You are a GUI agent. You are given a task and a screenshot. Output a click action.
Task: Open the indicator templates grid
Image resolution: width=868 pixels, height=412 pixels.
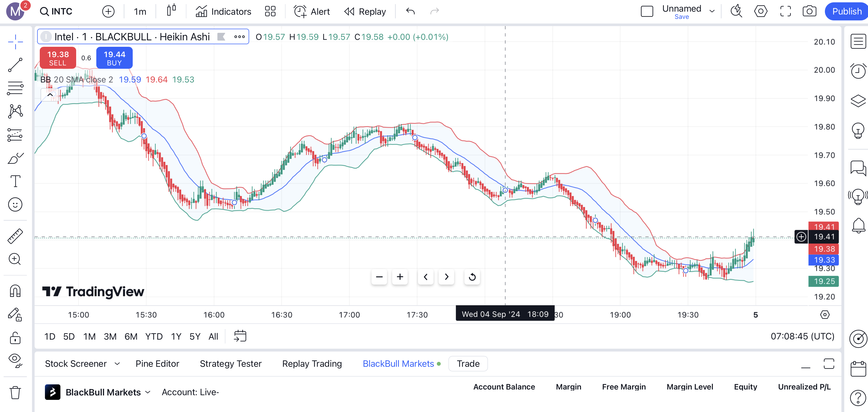270,11
